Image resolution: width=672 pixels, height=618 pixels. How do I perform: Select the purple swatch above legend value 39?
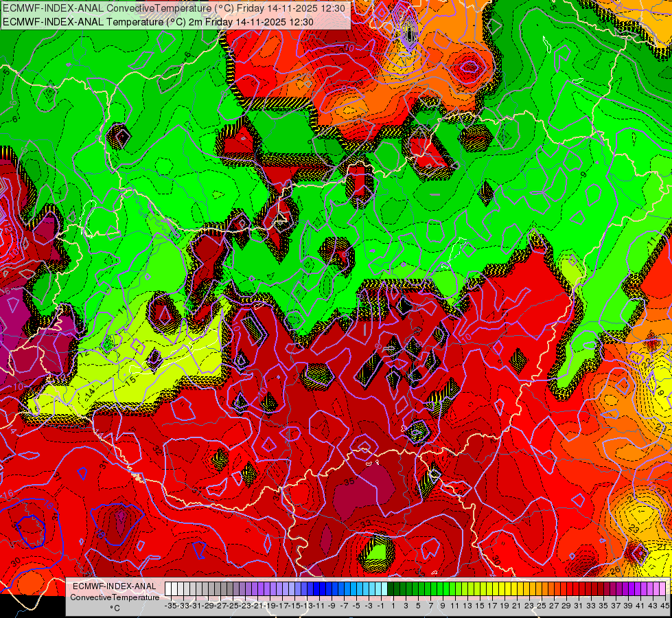[625, 588]
